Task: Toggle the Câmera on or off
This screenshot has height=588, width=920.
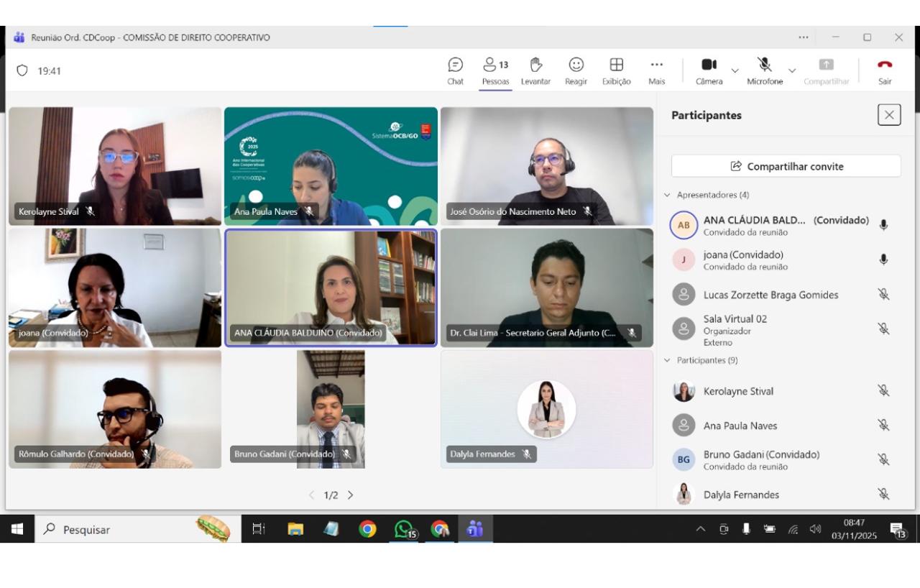Action: point(709,70)
